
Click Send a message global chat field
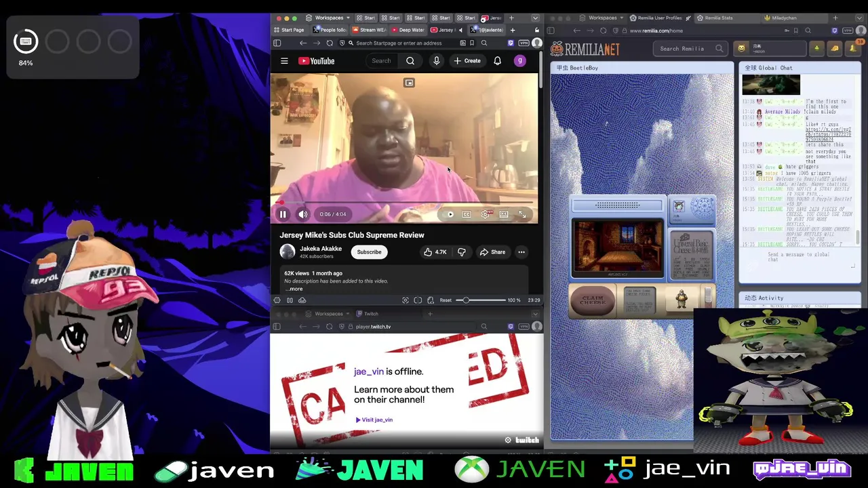point(799,257)
